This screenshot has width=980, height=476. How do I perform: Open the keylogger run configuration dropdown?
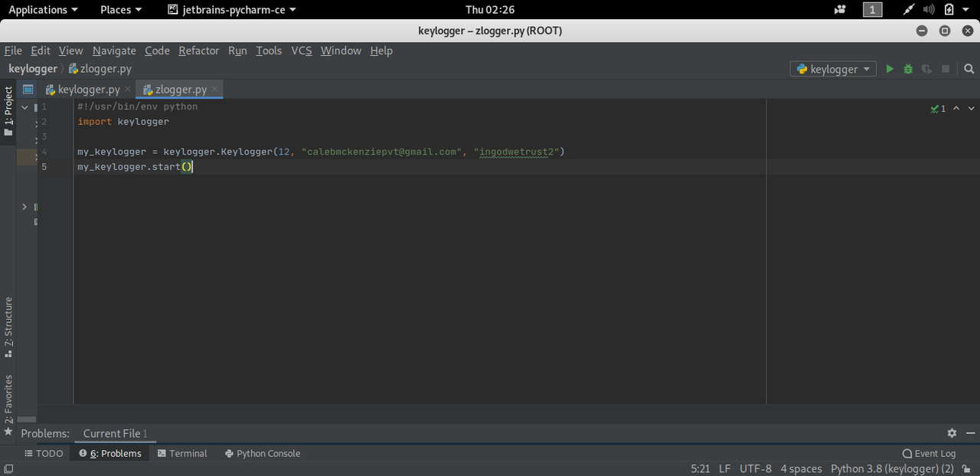click(x=833, y=69)
